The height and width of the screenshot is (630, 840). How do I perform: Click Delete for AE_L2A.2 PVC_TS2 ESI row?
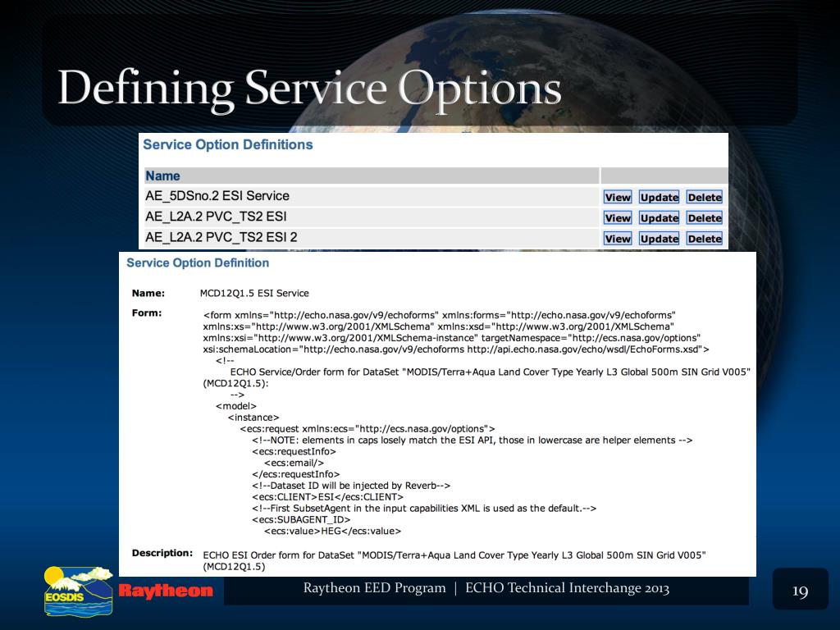pos(705,218)
